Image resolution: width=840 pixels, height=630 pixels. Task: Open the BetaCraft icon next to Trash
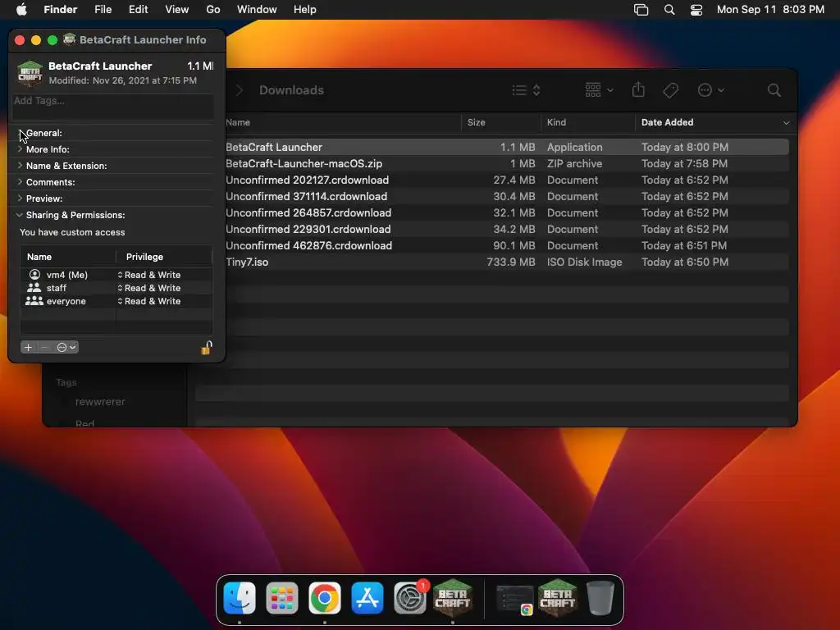(x=557, y=597)
